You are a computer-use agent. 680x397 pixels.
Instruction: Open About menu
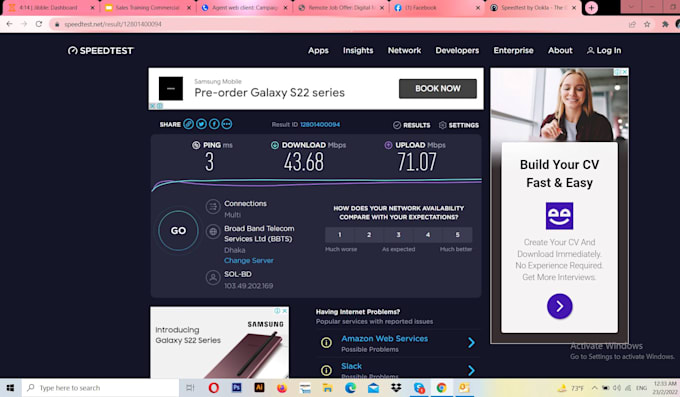point(560,50)
